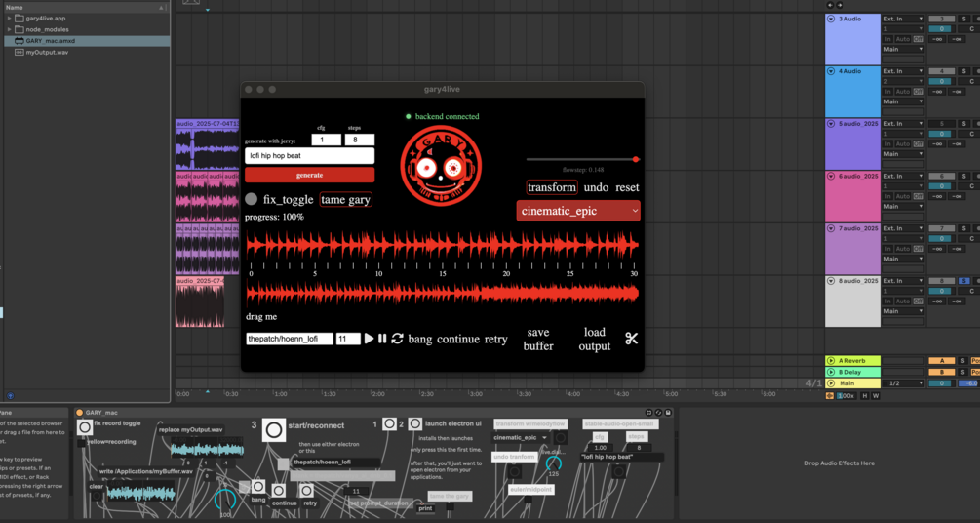
Task: Click the back arrow above tracks
Action: 830,5
